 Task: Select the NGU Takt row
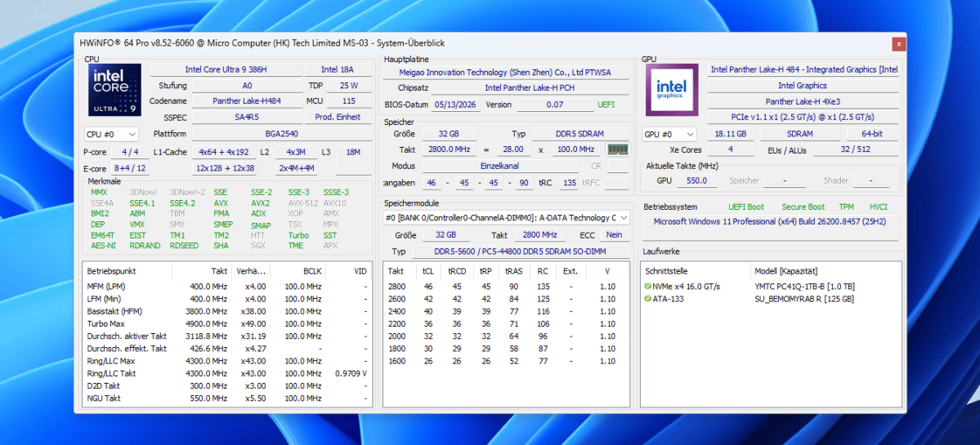227,398
